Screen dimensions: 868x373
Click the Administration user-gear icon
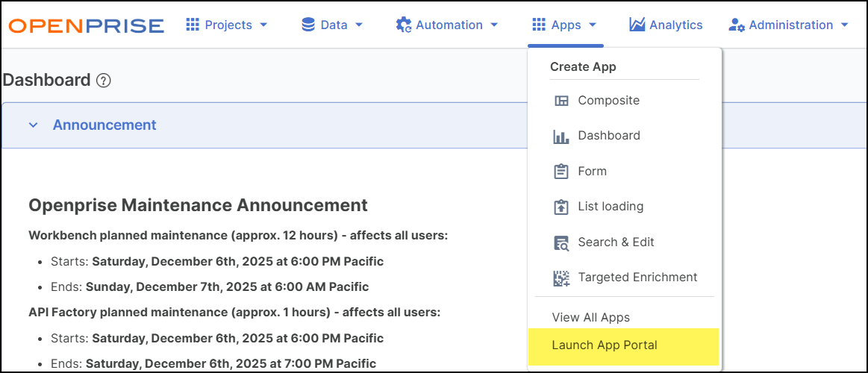tap(737, 25)
